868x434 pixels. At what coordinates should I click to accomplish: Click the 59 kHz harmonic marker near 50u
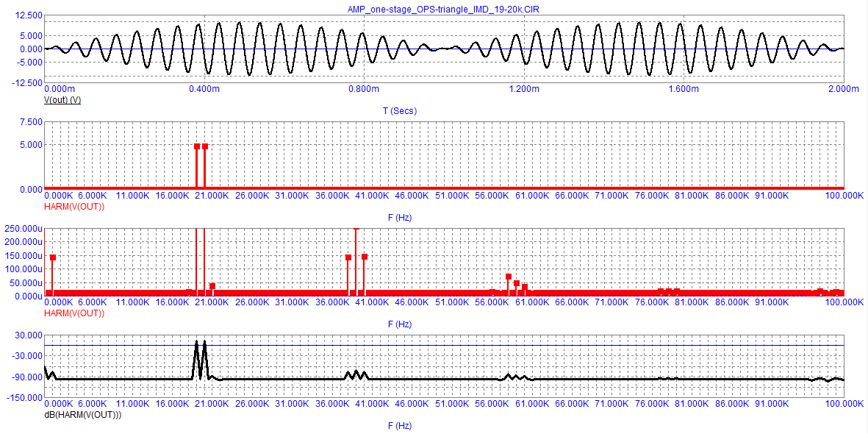pyautogui.click(x=517, y=283)
